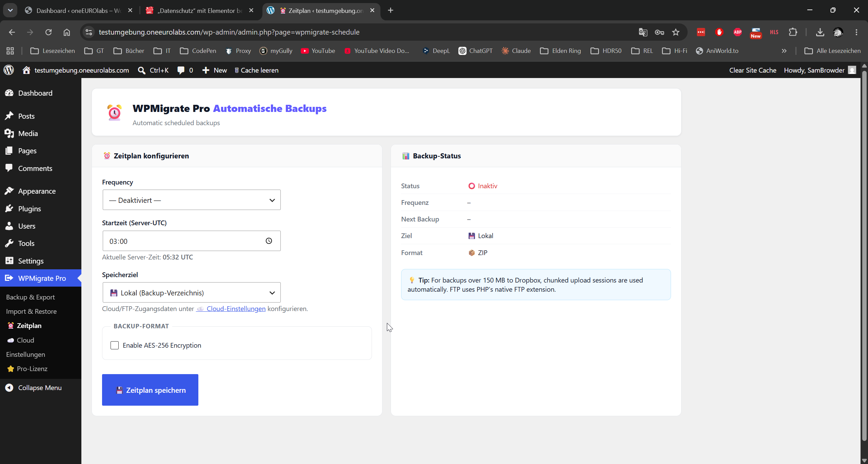868x464 pixels.
Task: Follow the Cloud-Einstellungen link
Action: (231, 309)
